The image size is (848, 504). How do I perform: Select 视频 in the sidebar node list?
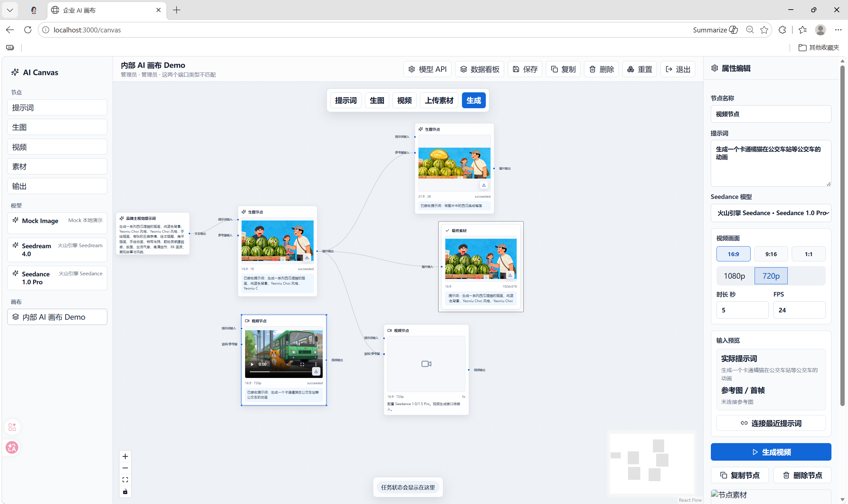click(x=57, y=147)
